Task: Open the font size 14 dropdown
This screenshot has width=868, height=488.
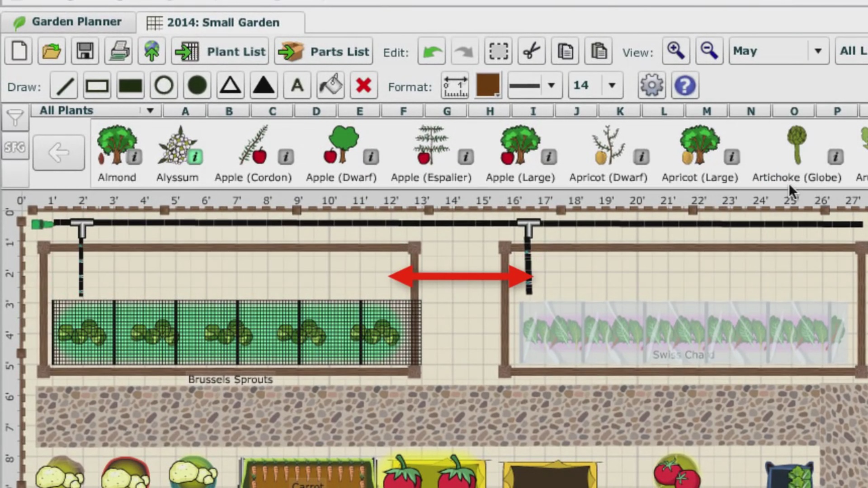Action: 595,86
